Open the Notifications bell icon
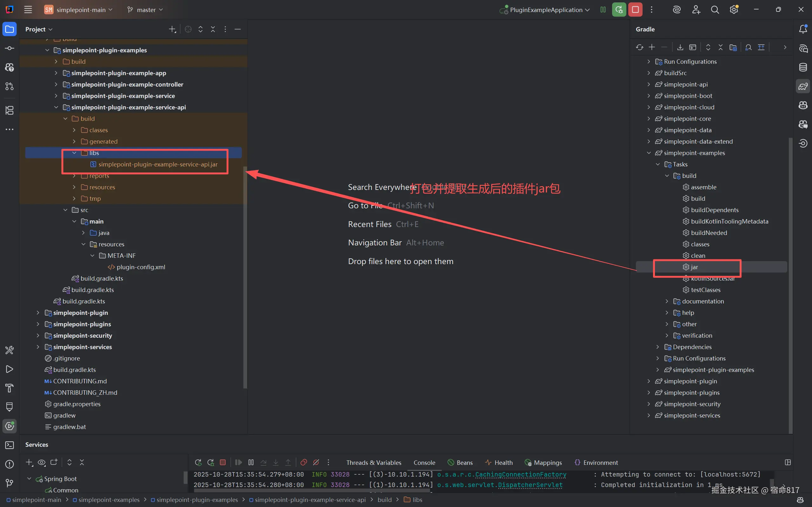The height and width of the screenshot is (507, 812). pyautogui.click(x=803, y=29)
